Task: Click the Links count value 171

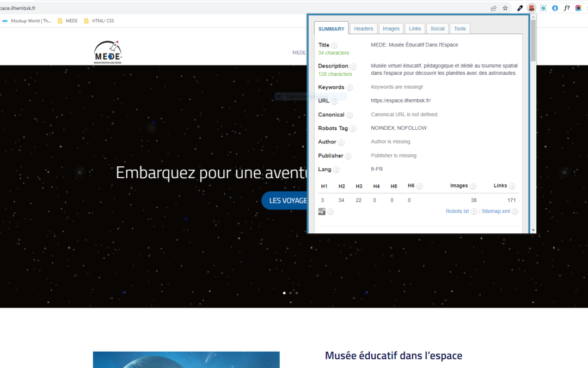Action: pyautogui.click(x=511, y=200)
